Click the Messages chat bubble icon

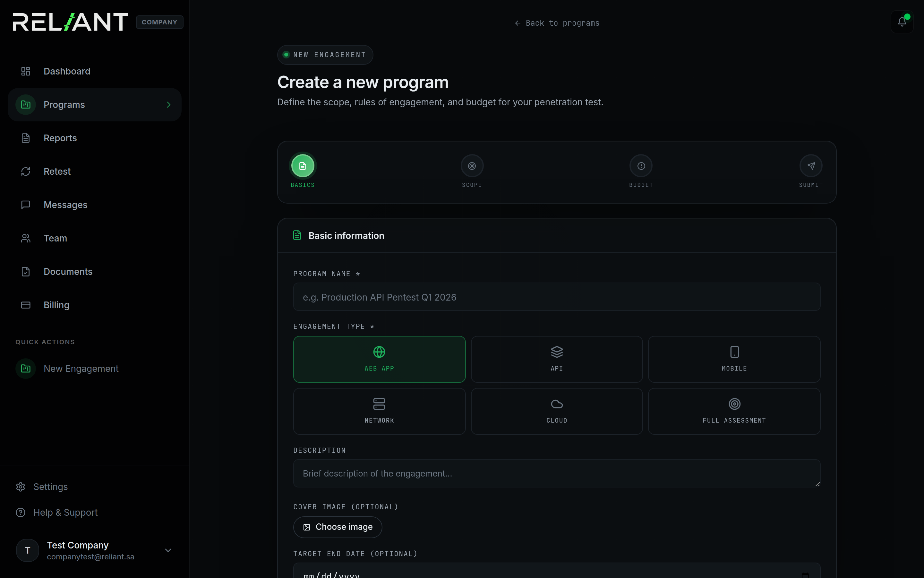(26, 205)
